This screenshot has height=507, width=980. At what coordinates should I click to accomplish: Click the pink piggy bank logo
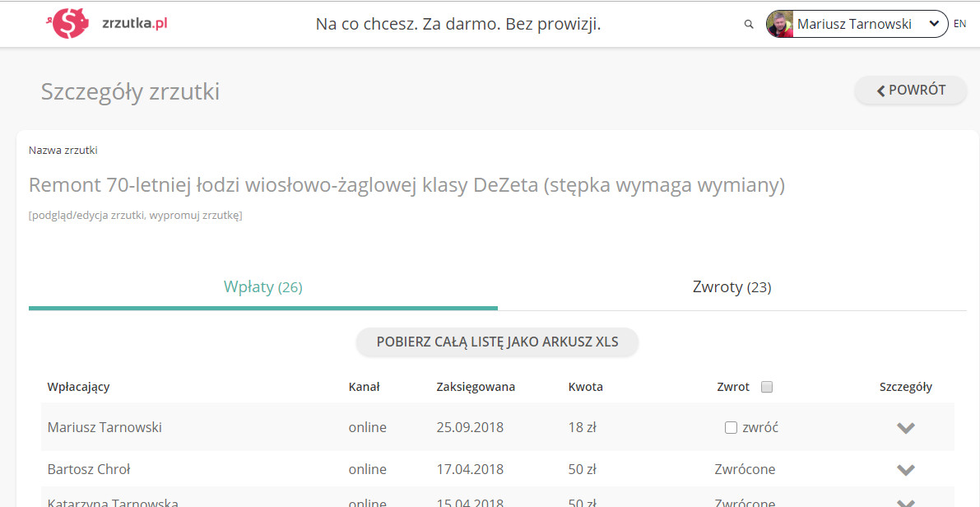(71, 24)
